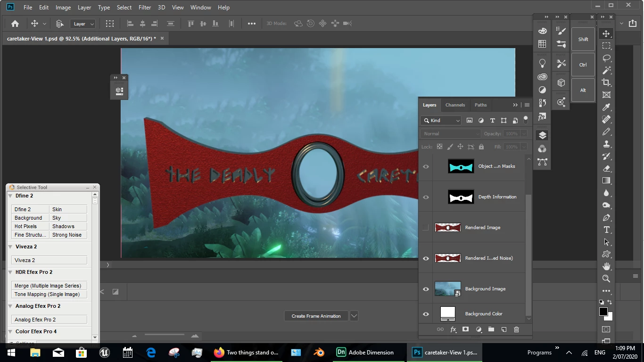Select the Eraser tool
The width and height of the screenshot is (644, 362).
coord(606,168)
